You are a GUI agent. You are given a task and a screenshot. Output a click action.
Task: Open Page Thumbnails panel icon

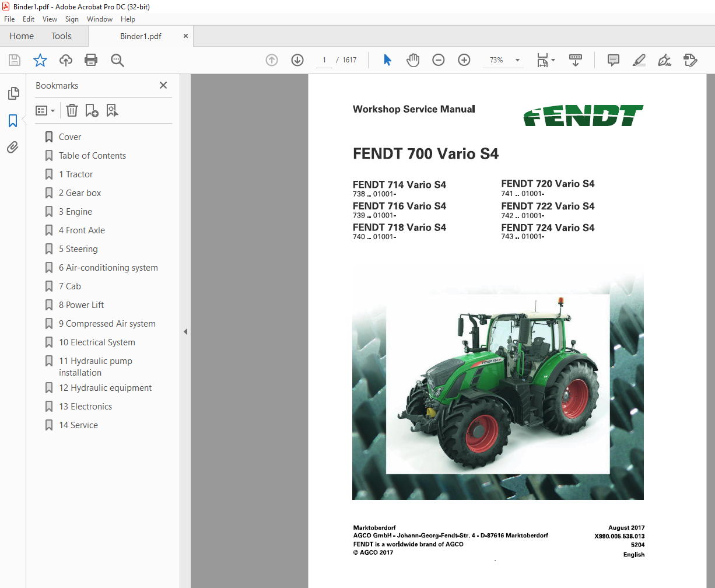(x=13, y=93)
